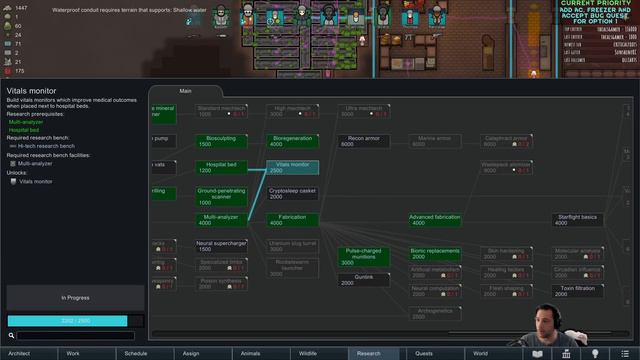Select the Hospital bed research node
640x360 pixels.
click(x=221, y=167)
